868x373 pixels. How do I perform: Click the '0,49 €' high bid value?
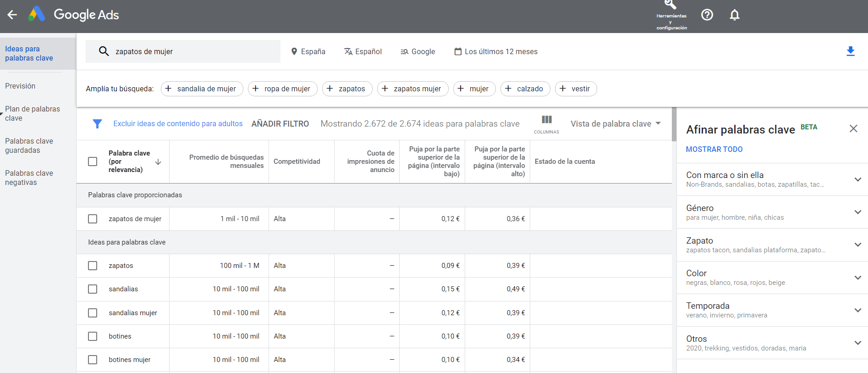(x=516, y=289)
